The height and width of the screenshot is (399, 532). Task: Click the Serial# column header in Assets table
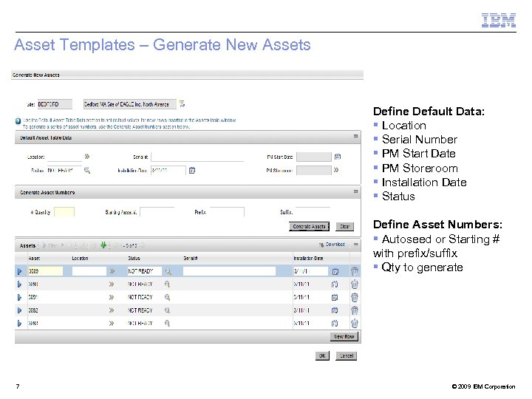pos(191,258)
